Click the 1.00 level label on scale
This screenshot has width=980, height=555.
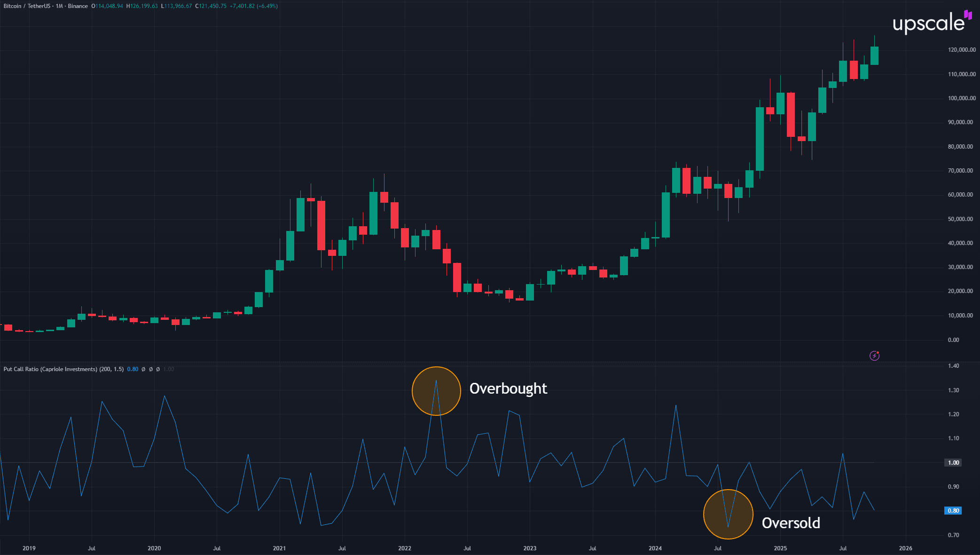pyautogui.click(x=953, y=463)
